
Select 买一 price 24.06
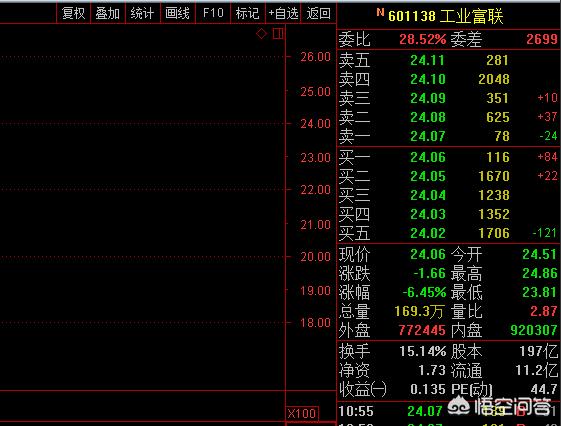tap(428, 157)
